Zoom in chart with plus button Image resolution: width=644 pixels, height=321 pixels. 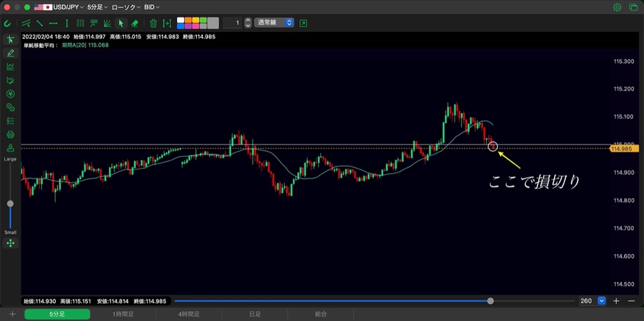tap(617, 301)
